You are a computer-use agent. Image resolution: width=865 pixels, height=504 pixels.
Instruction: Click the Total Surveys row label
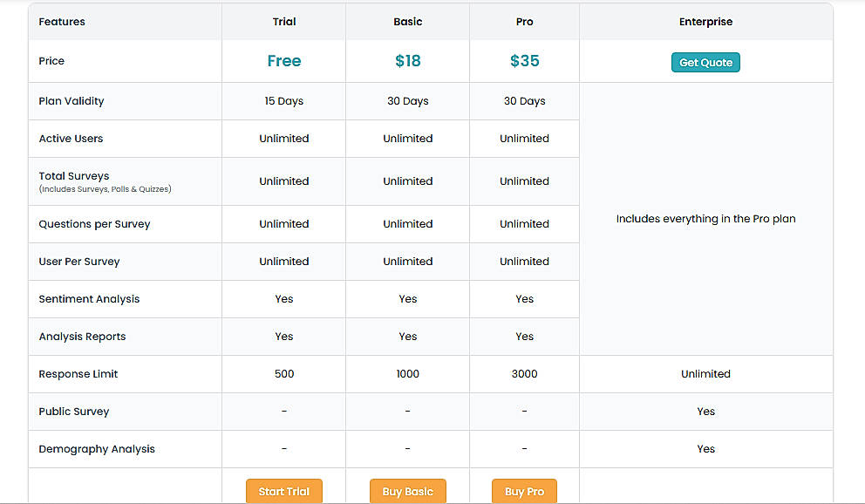pyautogui.click(x=74, y=176)
